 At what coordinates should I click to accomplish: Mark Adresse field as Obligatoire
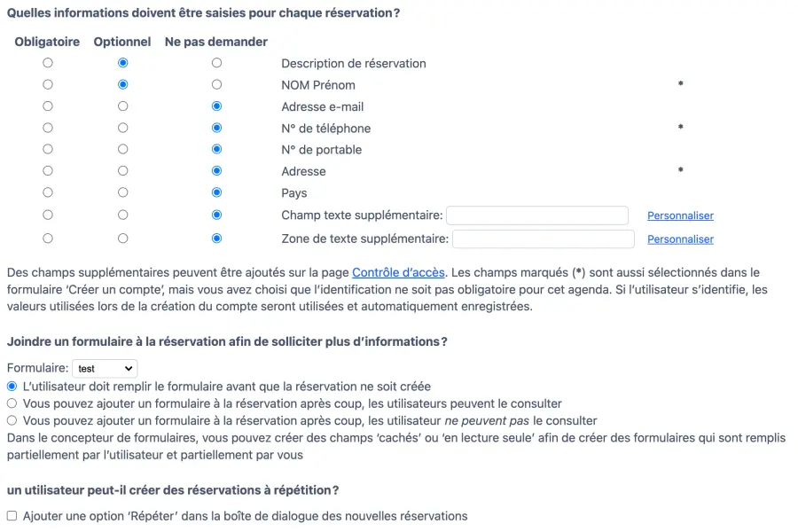(x=48, y=171)
